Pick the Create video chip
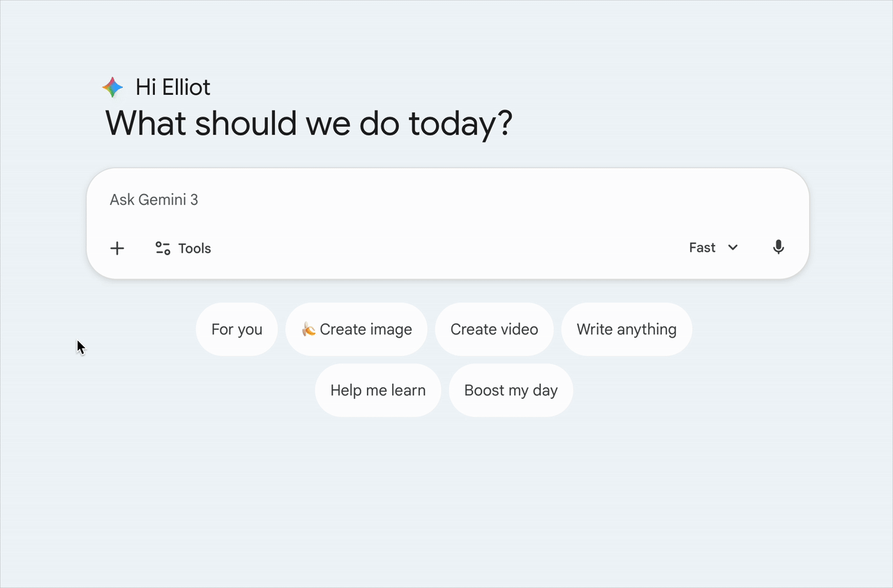 tap(494, 329)
